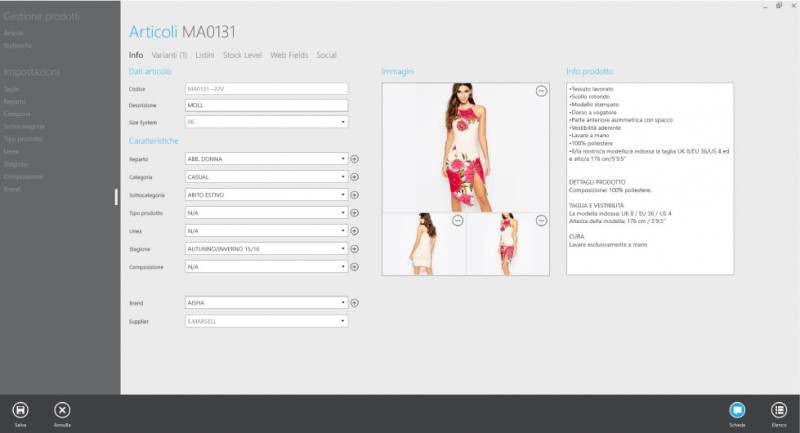Expand the Supplier dropdown
The height and width of the screenshot is (433, 800).
tap(343, 321)
